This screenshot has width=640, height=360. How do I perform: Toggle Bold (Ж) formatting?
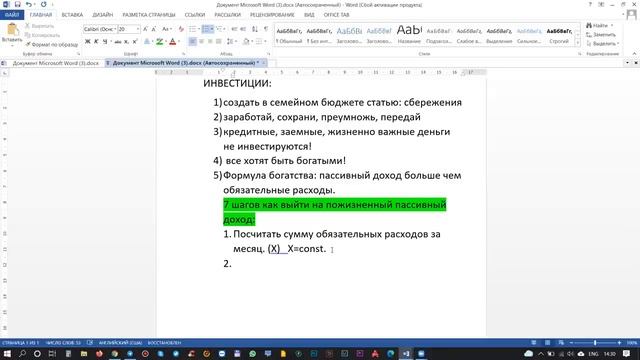pyautogui.click(x=87, y=42)
